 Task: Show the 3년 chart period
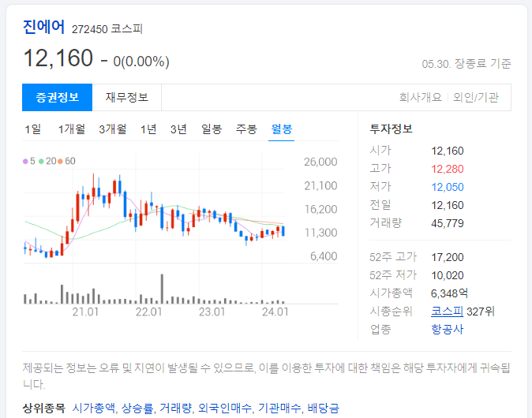pyautogui.click(x=178, y=129)
